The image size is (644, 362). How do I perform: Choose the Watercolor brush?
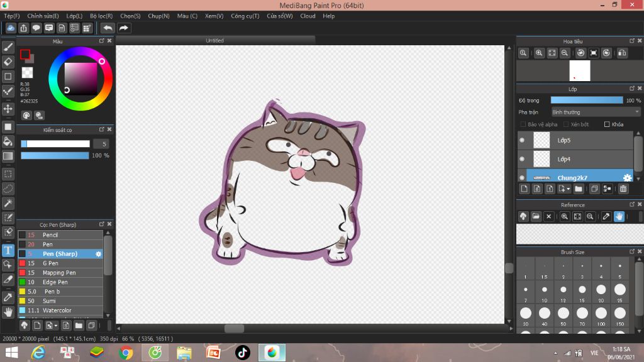pyautogui.click(x=60, y=310)
